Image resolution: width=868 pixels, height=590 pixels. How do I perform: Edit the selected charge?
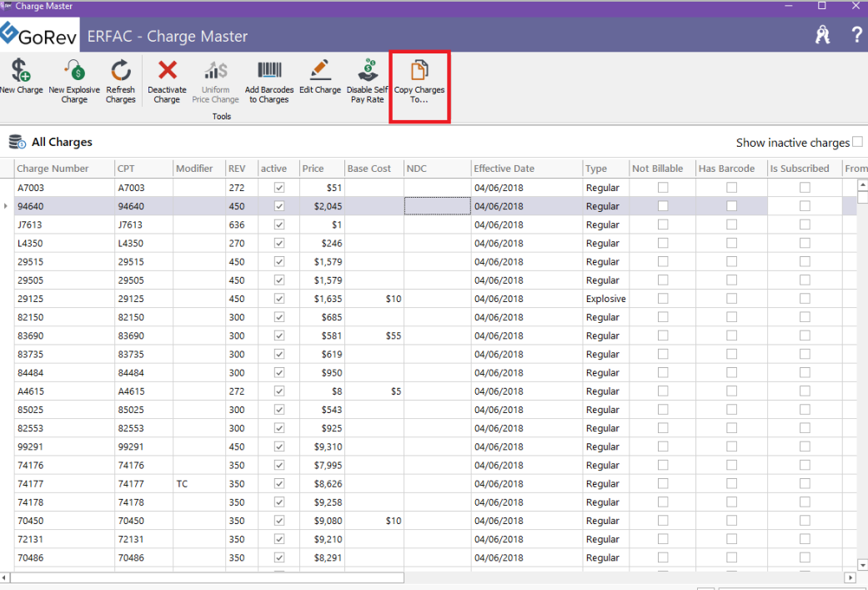click(x=320, y=79)
